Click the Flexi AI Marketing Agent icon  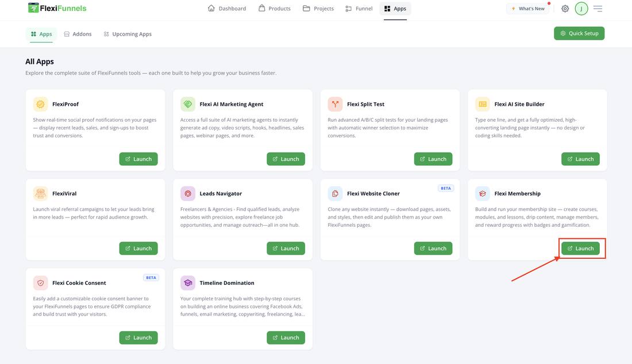(188, 104)
